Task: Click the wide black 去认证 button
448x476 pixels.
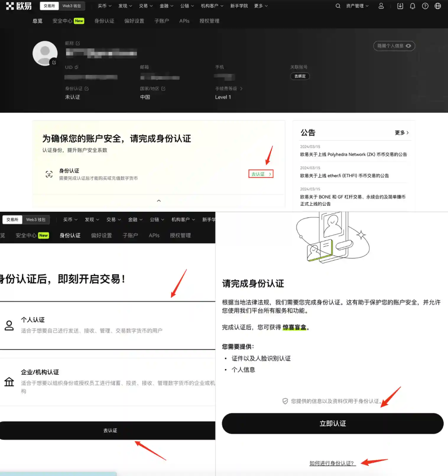Action: click(108, 430)
